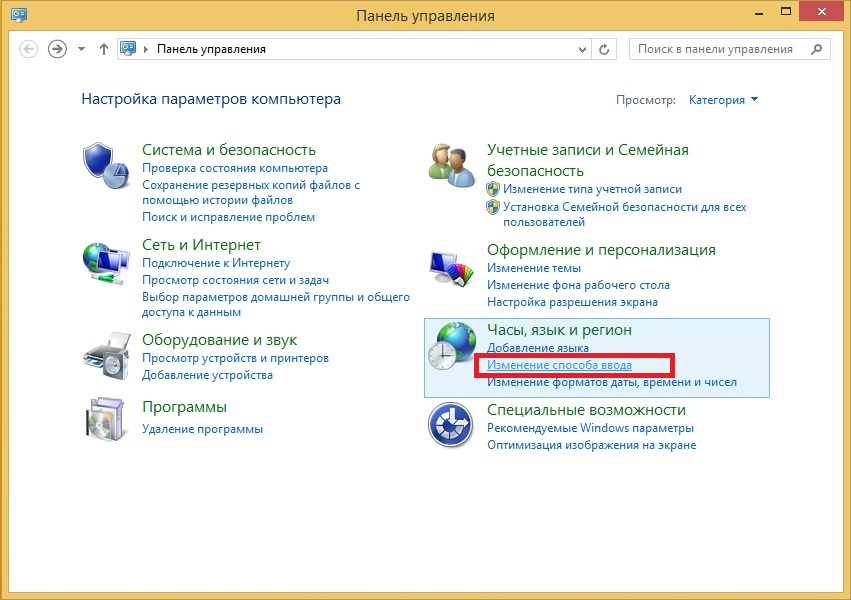This screenshot has height=600, width=851.
Task: Open the Изменение способа ввода link
Action: click(x=559, y=365)
